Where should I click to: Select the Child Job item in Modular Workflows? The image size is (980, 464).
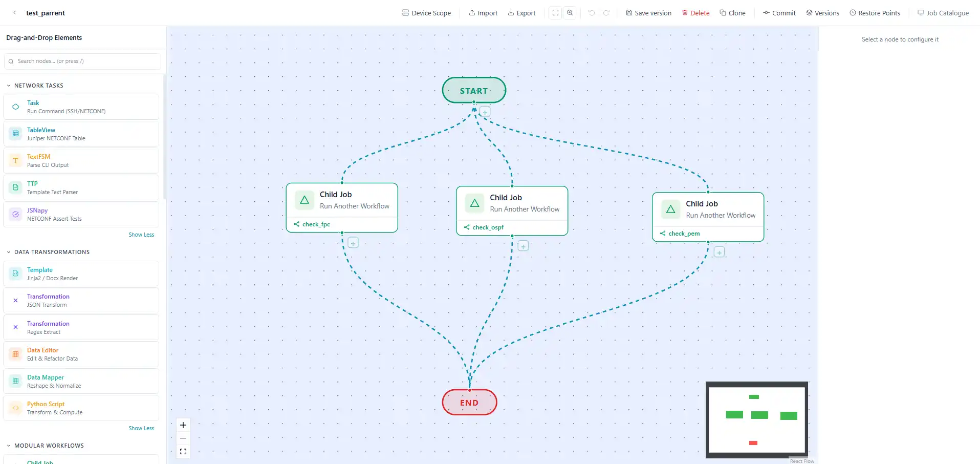click(x=81, y=460)
